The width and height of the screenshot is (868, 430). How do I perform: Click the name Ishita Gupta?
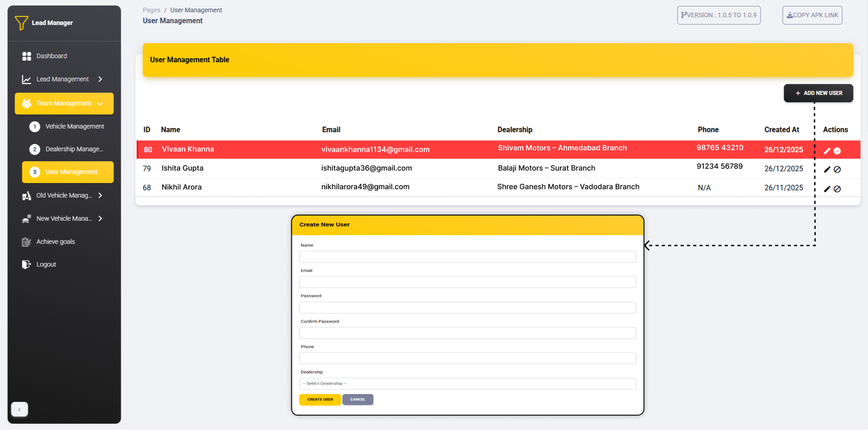(182, 168)
